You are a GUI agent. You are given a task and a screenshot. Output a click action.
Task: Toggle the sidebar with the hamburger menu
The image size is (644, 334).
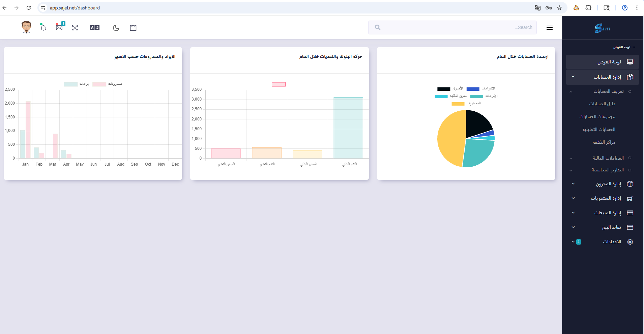[x=550, y=28]
